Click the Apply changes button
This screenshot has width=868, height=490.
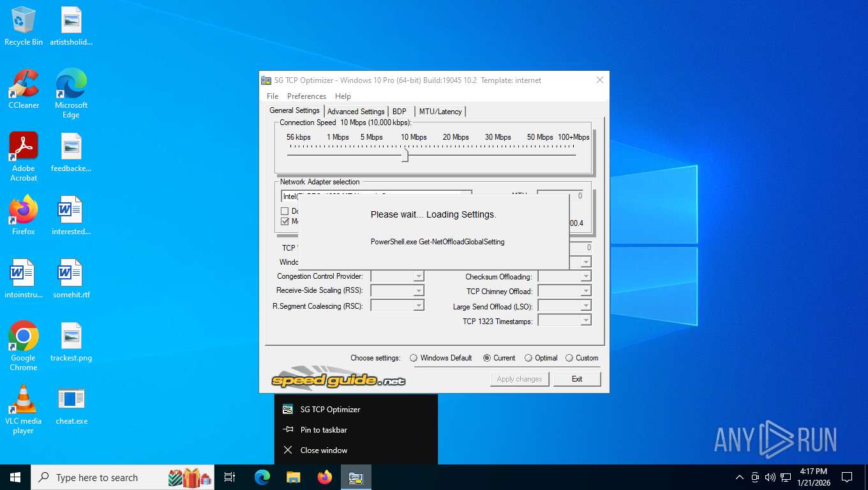point(520,379)
